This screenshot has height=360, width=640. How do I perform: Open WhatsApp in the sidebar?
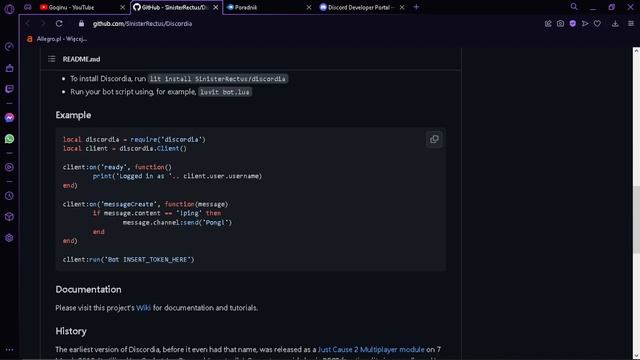[9, 139]
